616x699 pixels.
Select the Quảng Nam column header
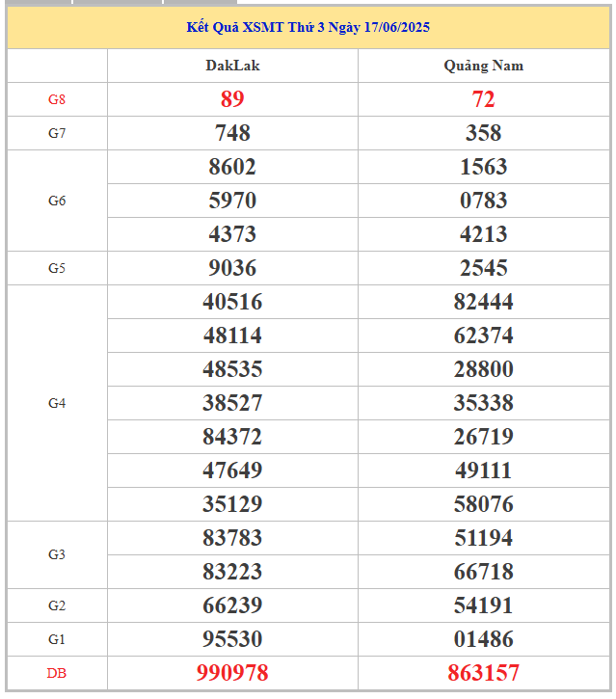483,66
